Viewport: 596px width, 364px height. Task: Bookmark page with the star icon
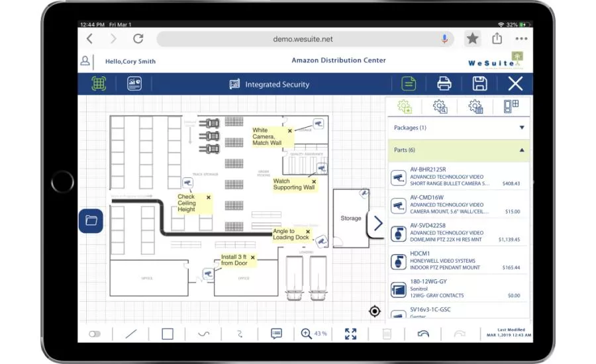(x=472, y=38)
